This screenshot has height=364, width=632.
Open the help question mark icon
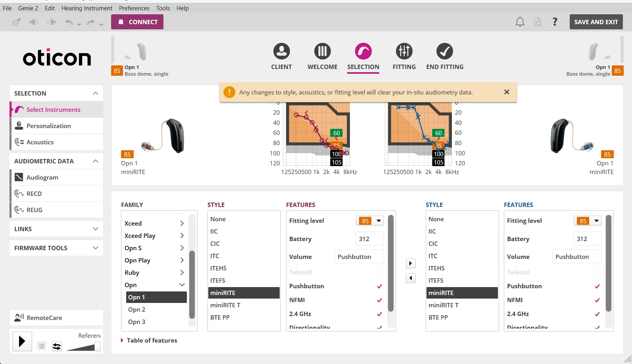555,22
